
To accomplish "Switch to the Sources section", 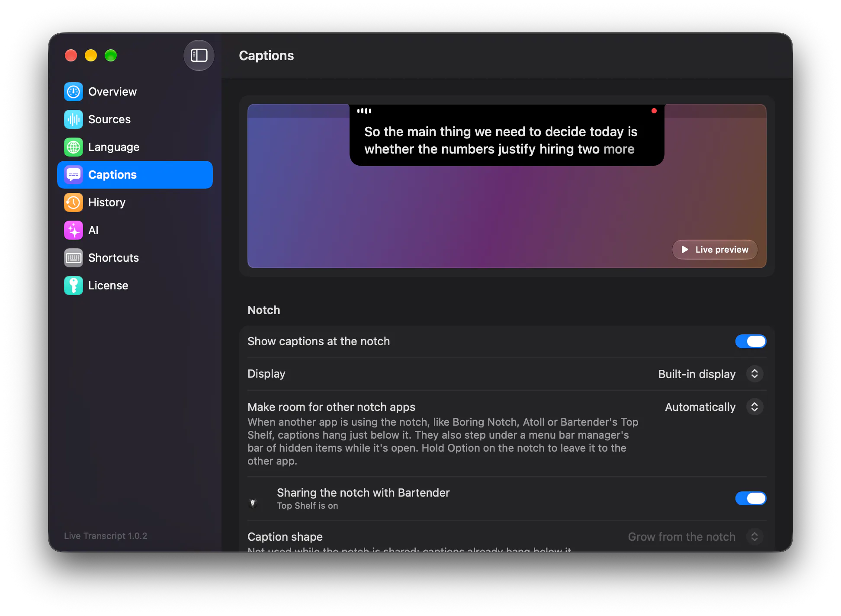I will (x=135, y=119).
